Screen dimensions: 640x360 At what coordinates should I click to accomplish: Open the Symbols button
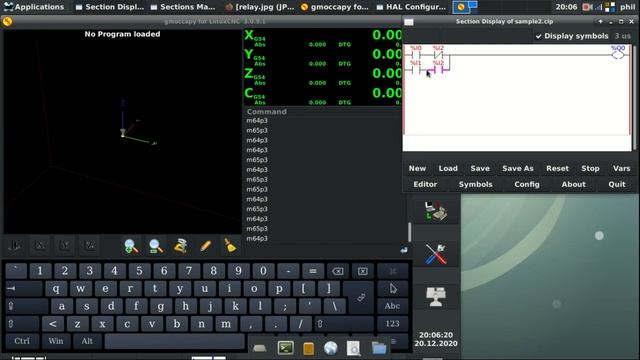click(476, 184)
